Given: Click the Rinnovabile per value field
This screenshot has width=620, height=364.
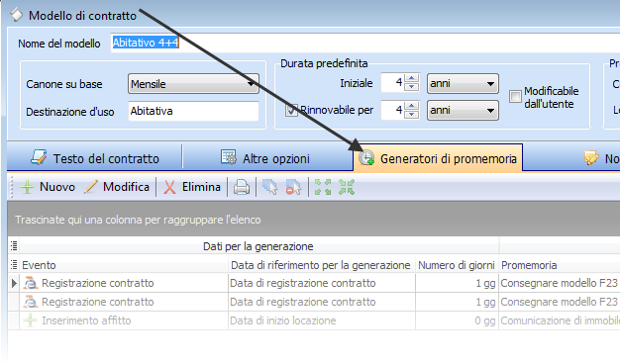Looking at the screenshot, I should tap(392, 110).
